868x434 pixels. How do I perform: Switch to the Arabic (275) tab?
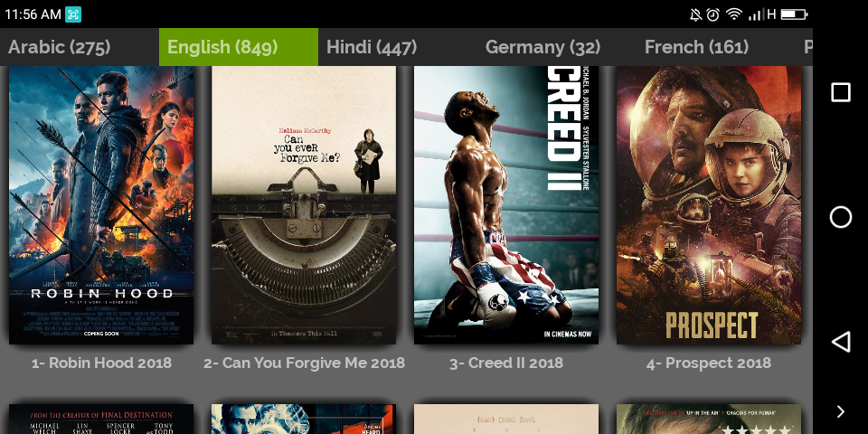(60, 47)
